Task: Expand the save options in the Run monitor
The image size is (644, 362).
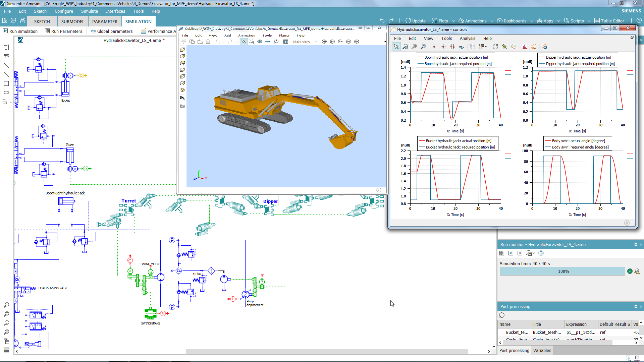Action: click(534, 253)
